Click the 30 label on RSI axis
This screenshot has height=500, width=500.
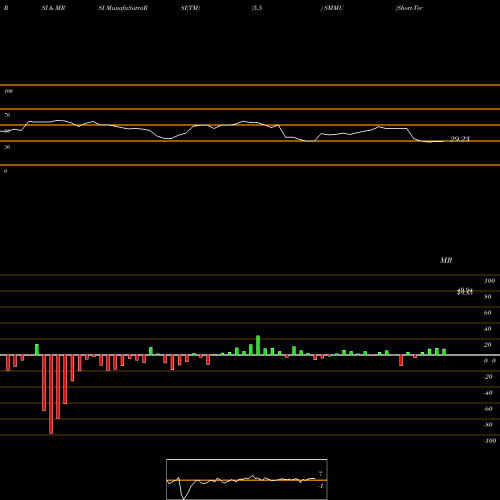7,147
